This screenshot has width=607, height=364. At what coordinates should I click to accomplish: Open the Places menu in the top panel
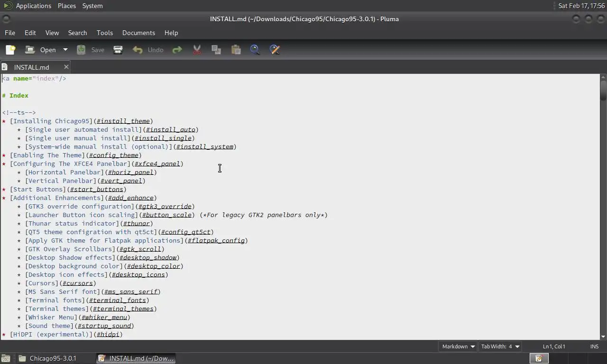tap(67, 6)
